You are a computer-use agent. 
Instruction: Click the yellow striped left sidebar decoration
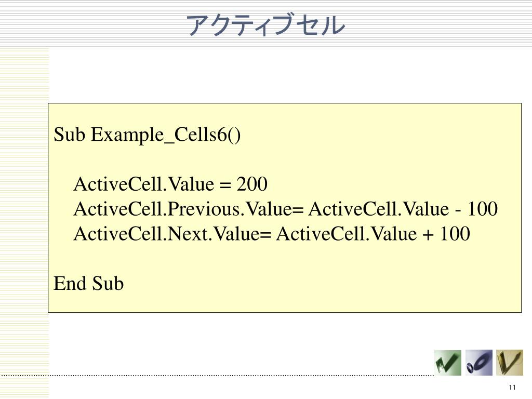pyautogui.click(x=24, y=222)
